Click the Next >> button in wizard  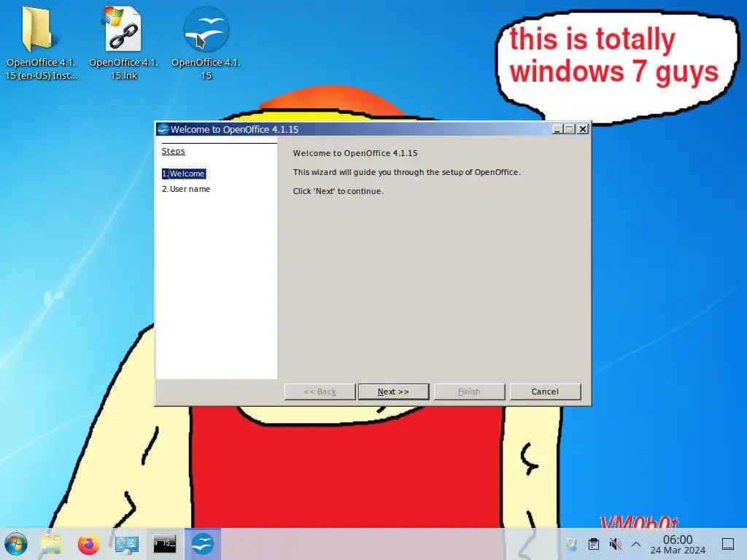click(393, 392)
